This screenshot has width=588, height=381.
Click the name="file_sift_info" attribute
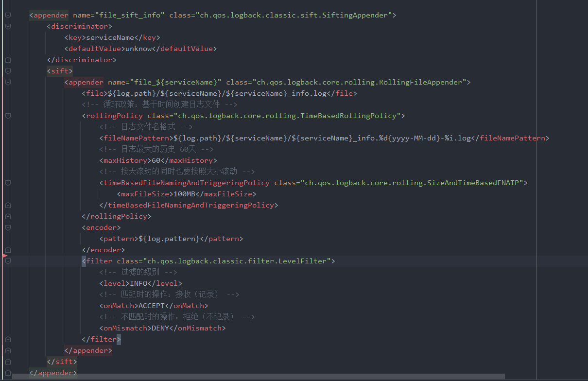(x=119, y=15)
